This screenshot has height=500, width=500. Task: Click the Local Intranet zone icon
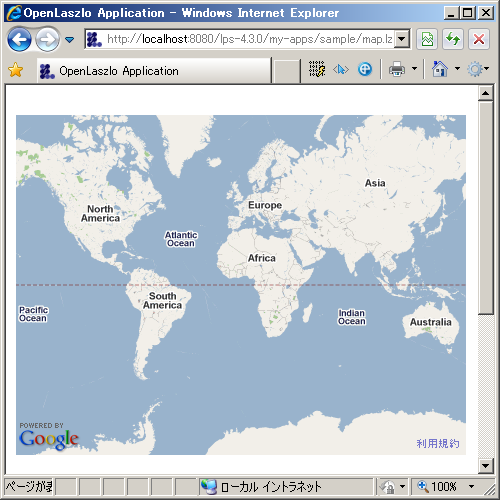click(x=209, y=487)
